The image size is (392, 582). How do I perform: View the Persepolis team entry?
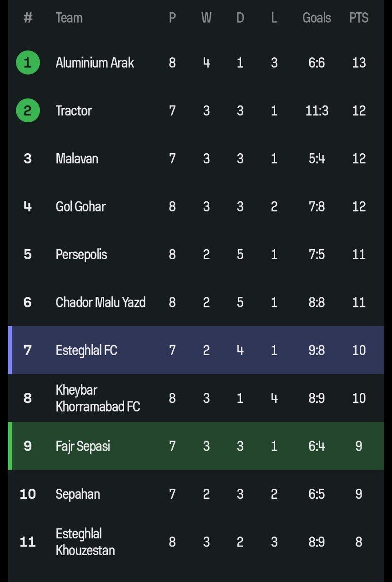[x=81, y=254]
